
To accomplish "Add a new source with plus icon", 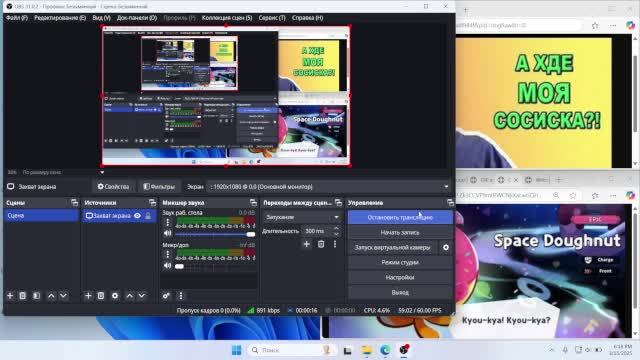I will (88, 296).
